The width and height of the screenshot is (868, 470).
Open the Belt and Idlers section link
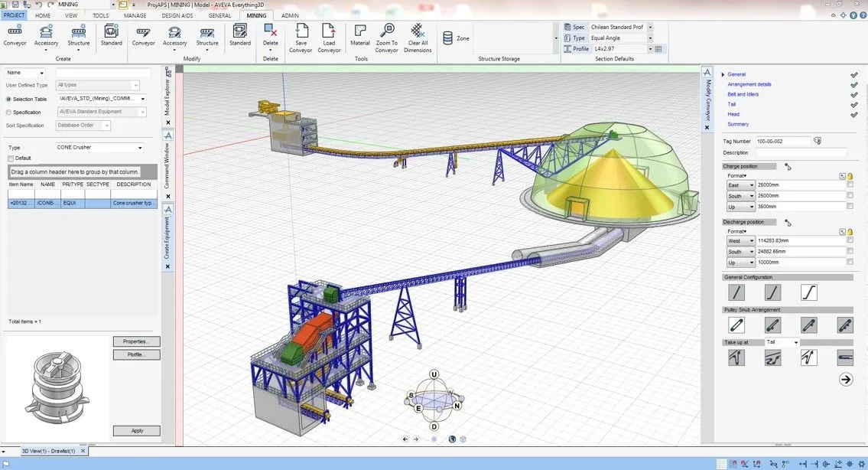coord(743,94)
